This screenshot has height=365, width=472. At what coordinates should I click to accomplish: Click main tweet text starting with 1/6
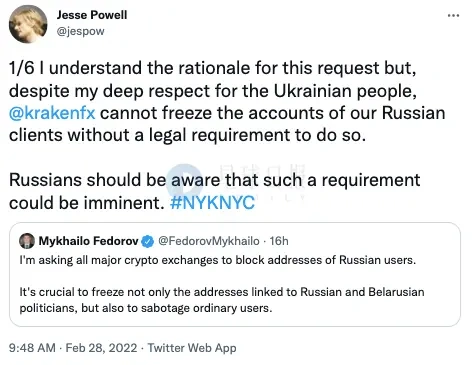tap(227, 102)
